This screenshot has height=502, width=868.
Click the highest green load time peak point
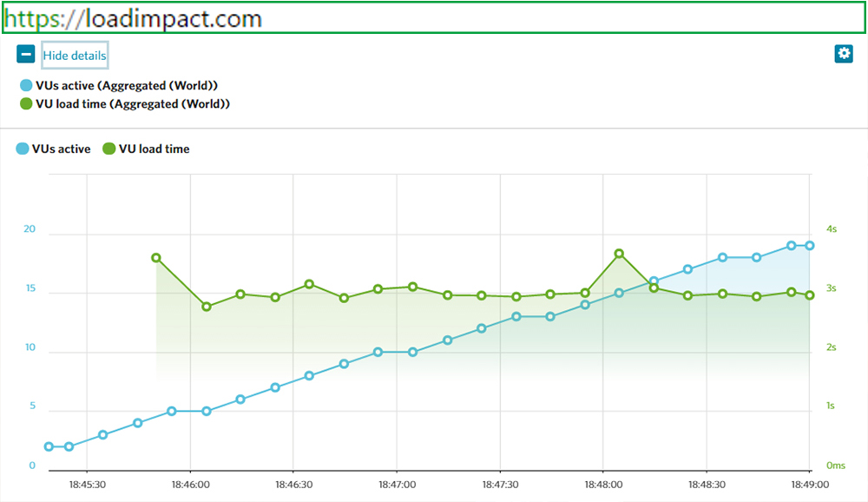tap(619, 254)
